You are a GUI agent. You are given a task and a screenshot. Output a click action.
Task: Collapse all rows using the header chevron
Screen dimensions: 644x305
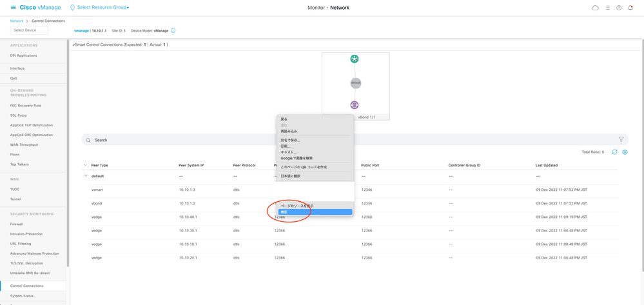tap(86, 165)
